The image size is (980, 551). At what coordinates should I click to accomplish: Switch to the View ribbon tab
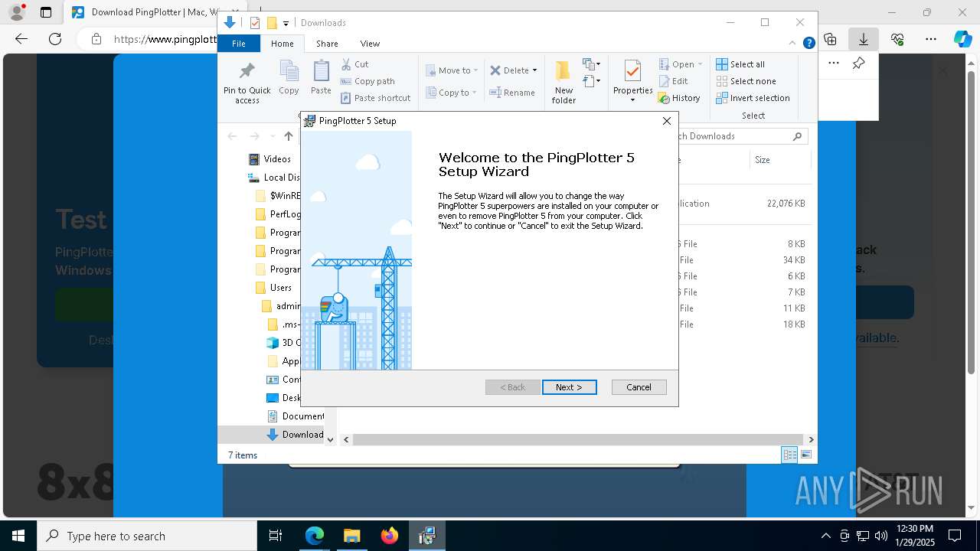(370, 44)
